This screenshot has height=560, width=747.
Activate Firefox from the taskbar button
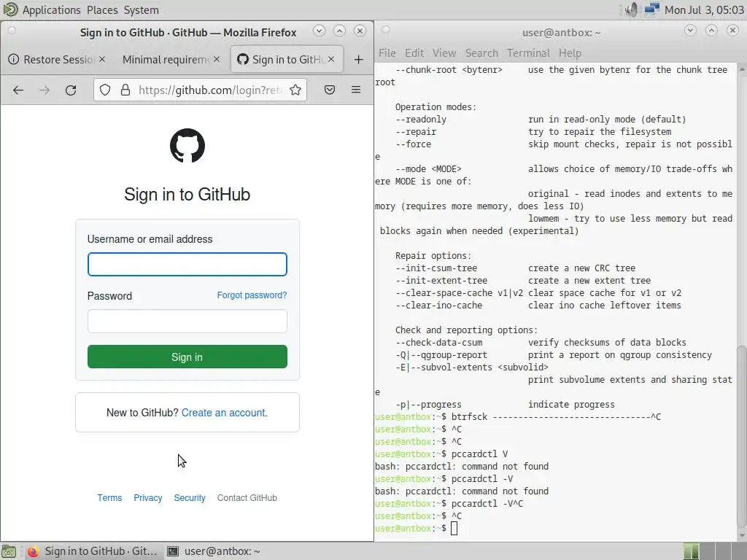92,551
